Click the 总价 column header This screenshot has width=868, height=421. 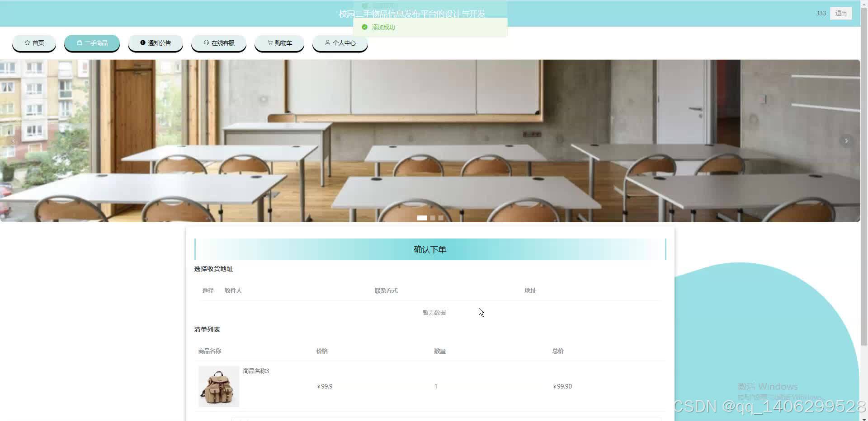point(558,351)
